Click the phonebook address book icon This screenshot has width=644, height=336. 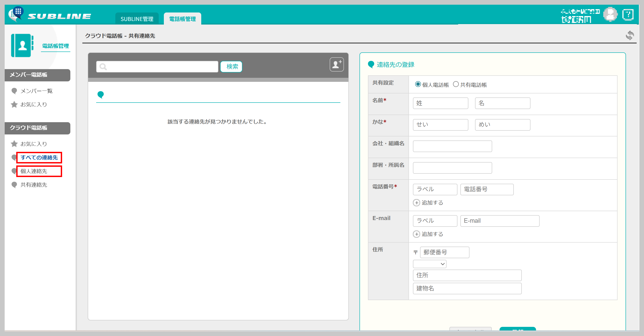22,45
